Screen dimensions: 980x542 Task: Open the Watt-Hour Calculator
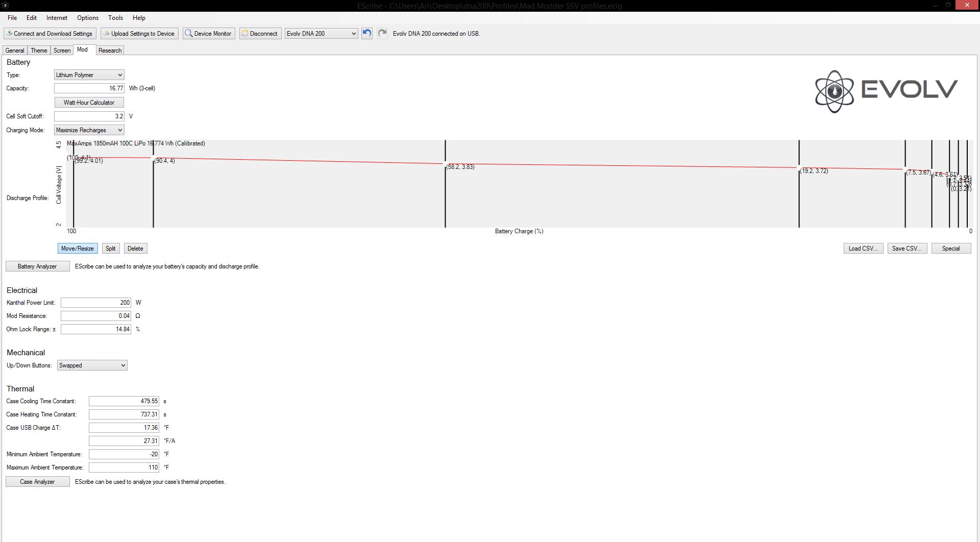89,103
